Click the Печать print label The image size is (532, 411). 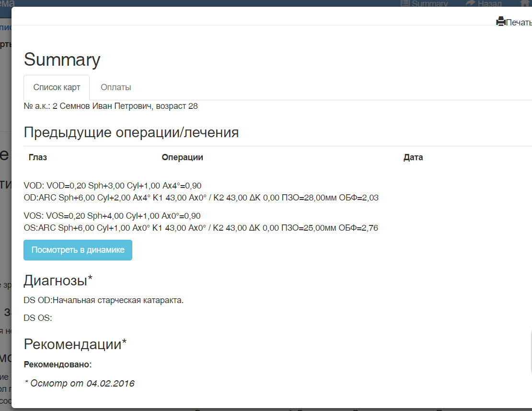519,23
